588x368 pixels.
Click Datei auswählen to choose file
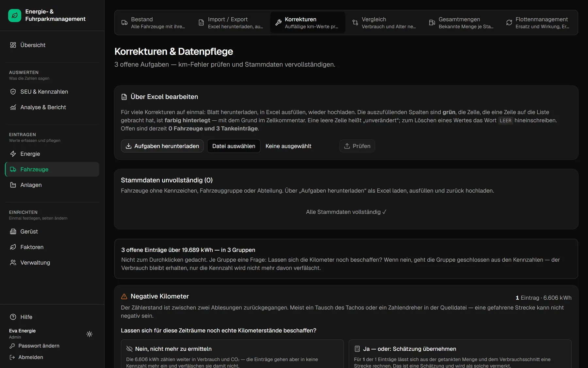coord(234,146)
